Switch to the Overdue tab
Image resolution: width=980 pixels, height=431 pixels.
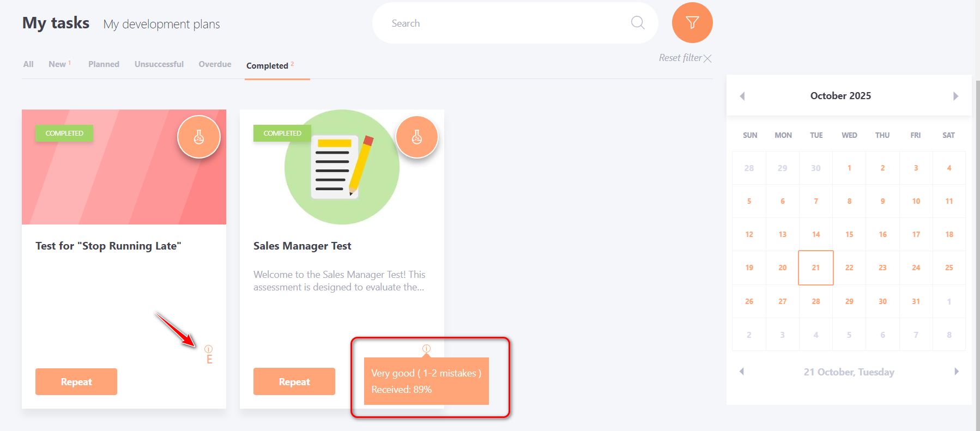point(215,64)
